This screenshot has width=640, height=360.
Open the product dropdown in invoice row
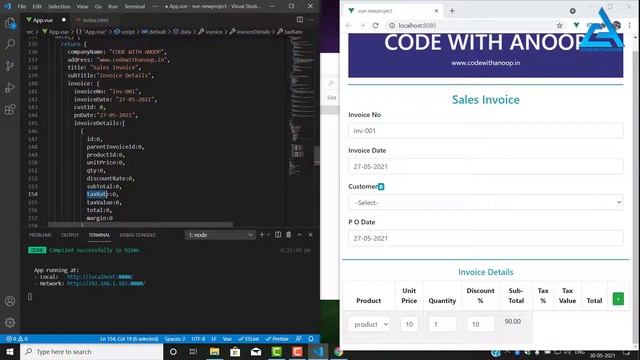click(369, 324)
